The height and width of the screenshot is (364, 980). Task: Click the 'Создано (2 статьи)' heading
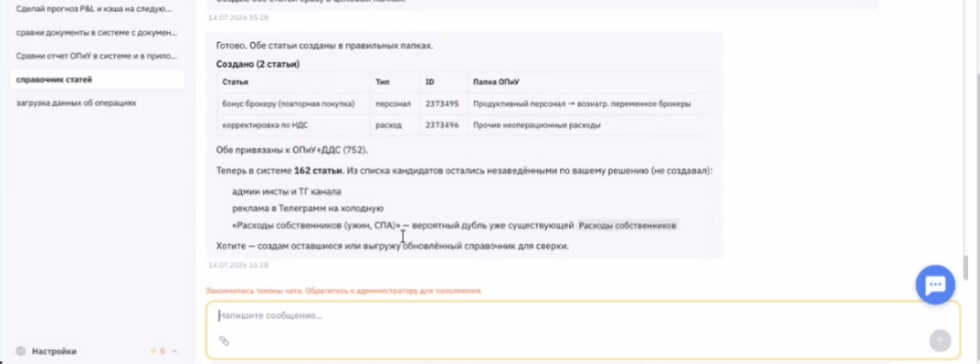(x=258, y=64)
